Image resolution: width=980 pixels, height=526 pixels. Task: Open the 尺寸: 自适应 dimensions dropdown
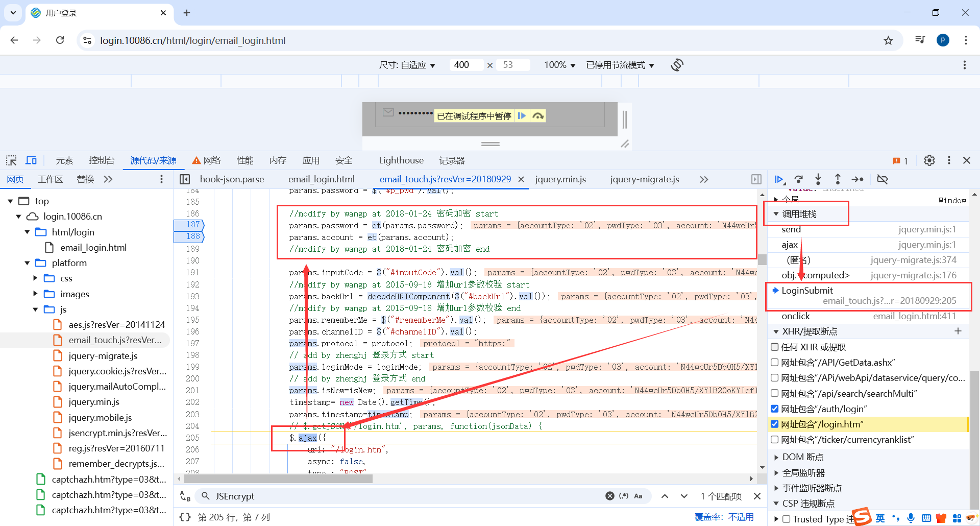(x=407, y=65)
